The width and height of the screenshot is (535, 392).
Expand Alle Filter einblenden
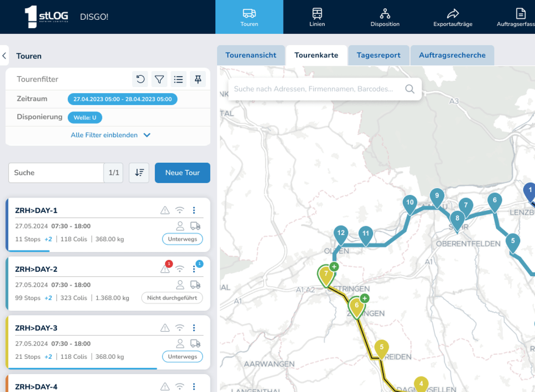110,135
